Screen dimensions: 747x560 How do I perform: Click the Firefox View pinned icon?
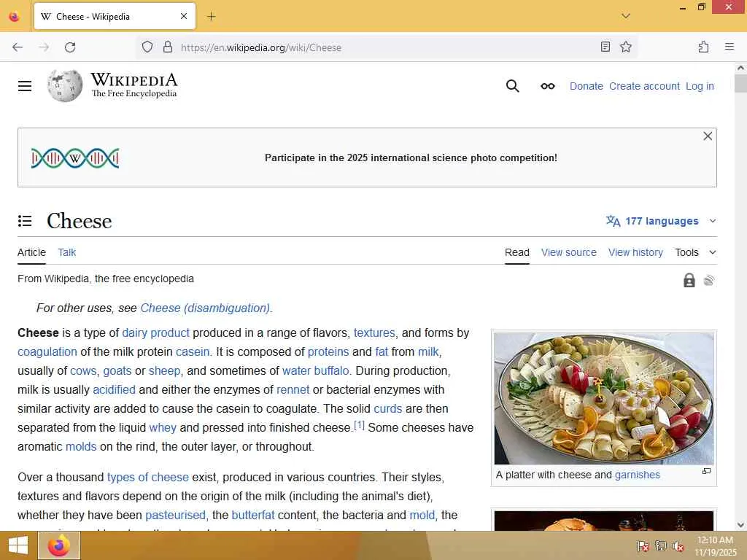(x=15, y=17)
